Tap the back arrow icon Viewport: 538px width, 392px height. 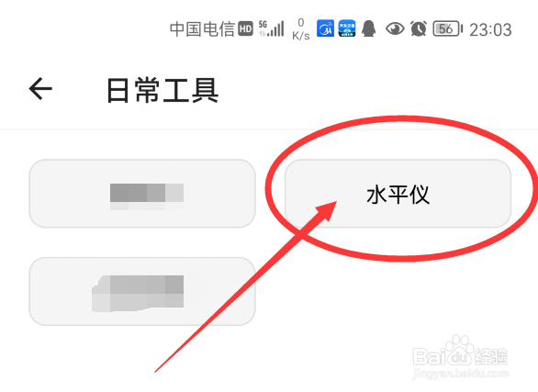[x=40, y=88]
